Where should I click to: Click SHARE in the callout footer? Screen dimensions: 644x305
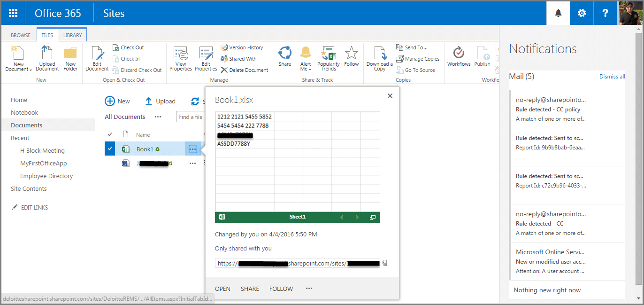coord(250,289)
